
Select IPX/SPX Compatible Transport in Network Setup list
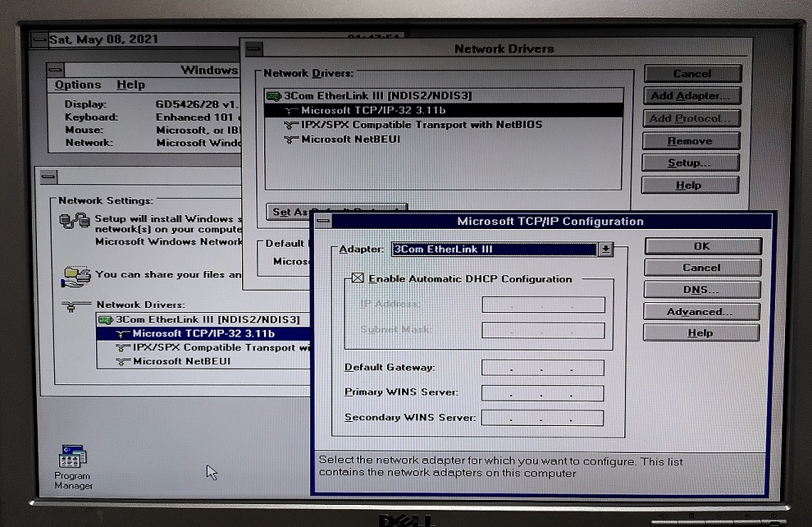tap(204, 348)
